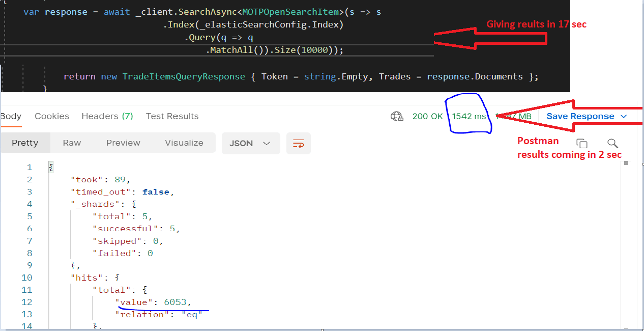The image size is (644, 331).
Task: Click .MatchAll() call in code
Action: (x=235, y=50)
